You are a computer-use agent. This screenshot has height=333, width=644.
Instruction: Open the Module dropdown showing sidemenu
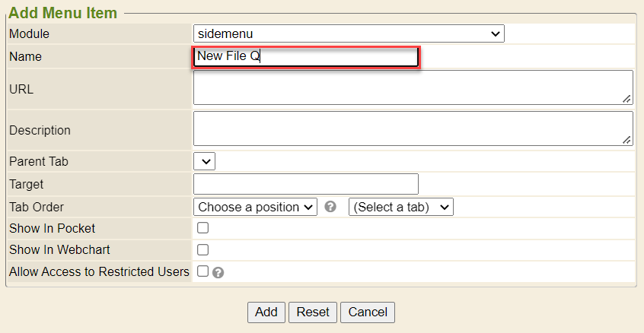coord(349,33)
